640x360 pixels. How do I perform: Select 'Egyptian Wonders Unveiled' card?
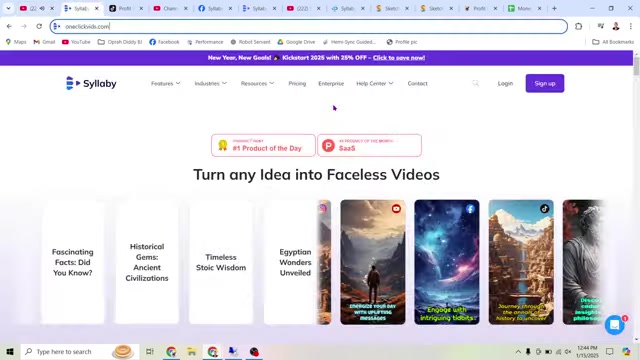pos(291,262)
